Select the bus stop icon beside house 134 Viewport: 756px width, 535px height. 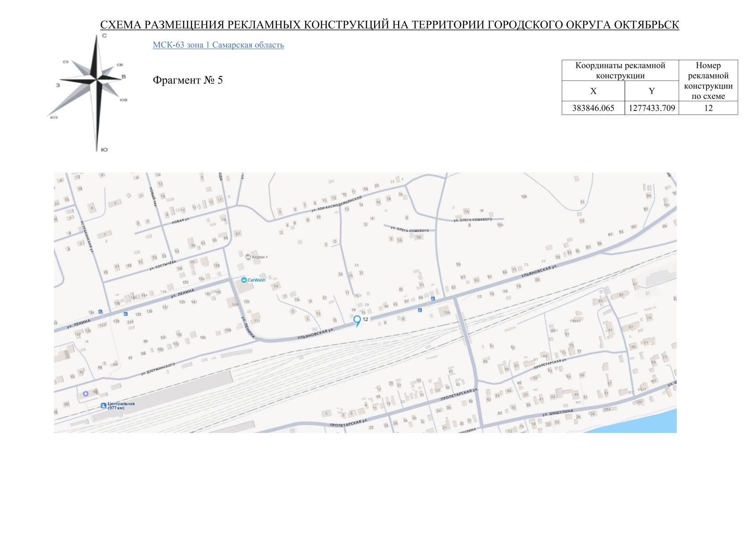[x=100, y=312]
